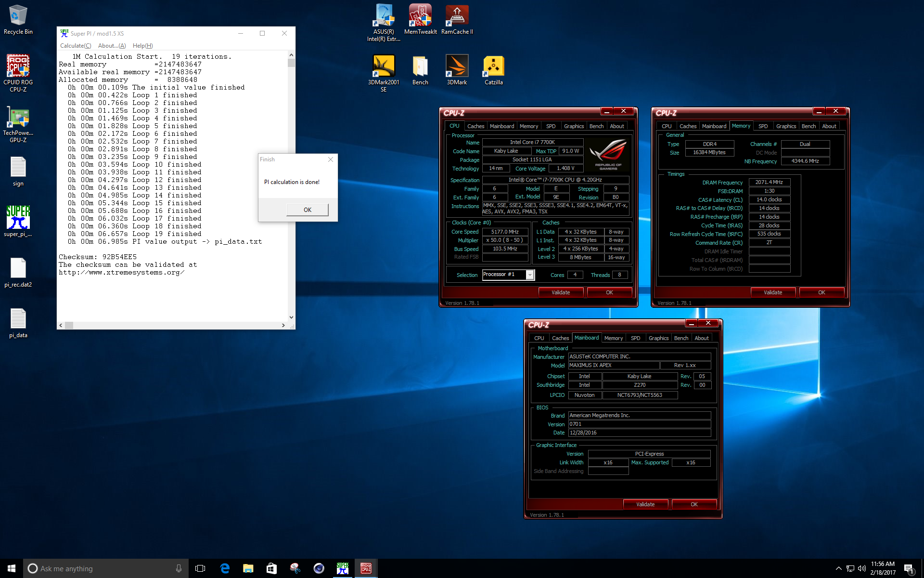This screenshot has height=578, width=924.
Task: Open the Windows Start menu
Action: [x=12, y=568]
